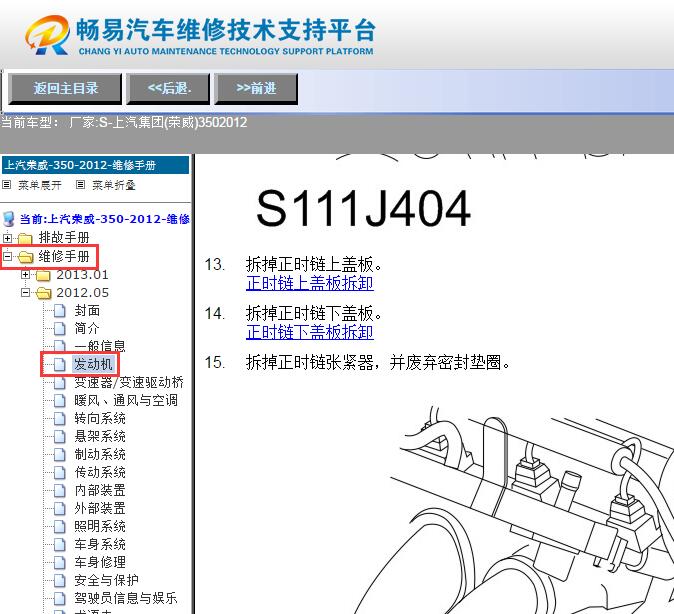Viewport: 674px width, 614px height.
Task: Click the document icon next to 暖风、通风与空调
Action: [x=60, y=401]
